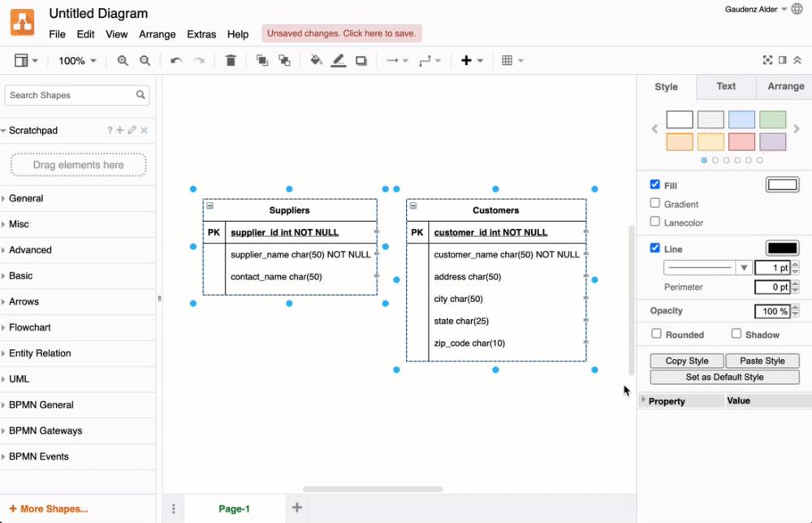The height and width of the screenshot is (523, 812).
Task: Bring selection to front
Action: [x=262, y=61]
